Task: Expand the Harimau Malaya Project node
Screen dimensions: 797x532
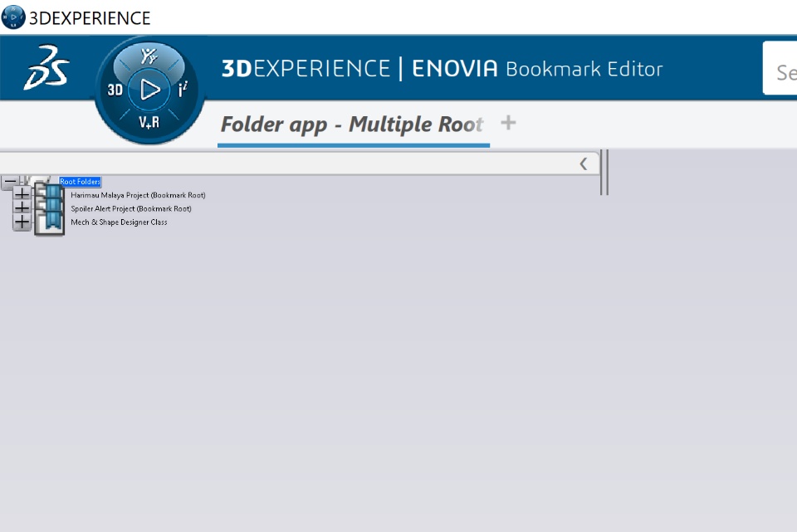Action: coord(22,193)
